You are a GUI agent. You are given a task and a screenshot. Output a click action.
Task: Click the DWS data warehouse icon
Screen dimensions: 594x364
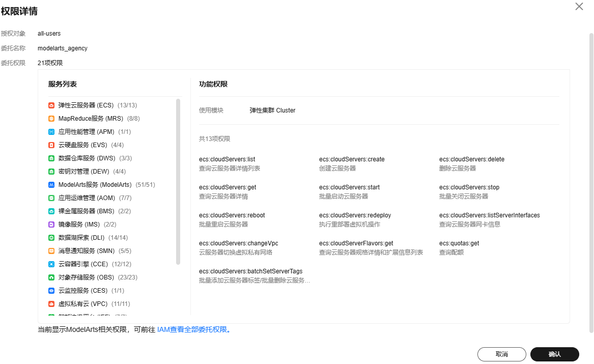click(x=51, y=158)
